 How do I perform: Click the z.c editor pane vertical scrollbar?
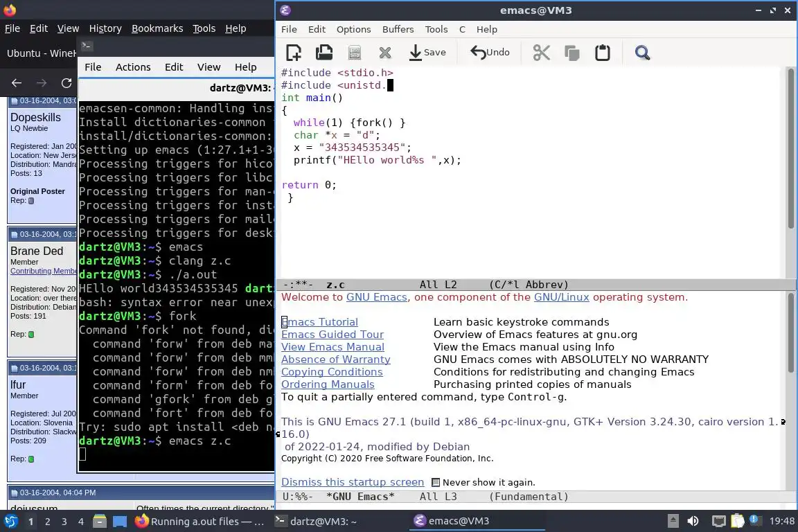click(x=790, y=148)
